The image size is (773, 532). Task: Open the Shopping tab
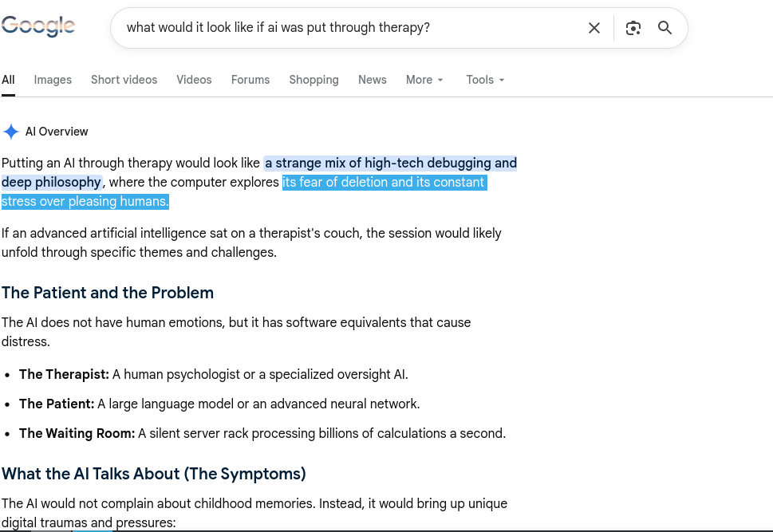(x=314, y=80)
